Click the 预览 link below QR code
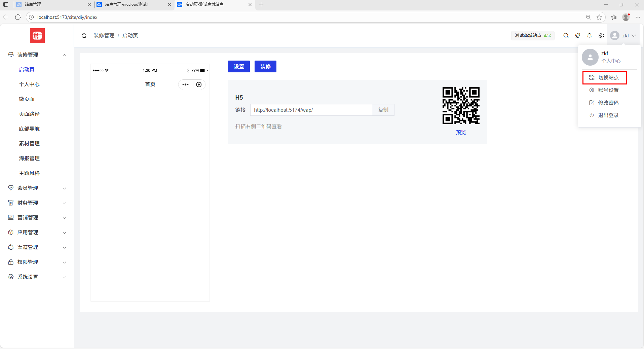The height and width of the screenshot is (349, 644). [x=461, y=133]
